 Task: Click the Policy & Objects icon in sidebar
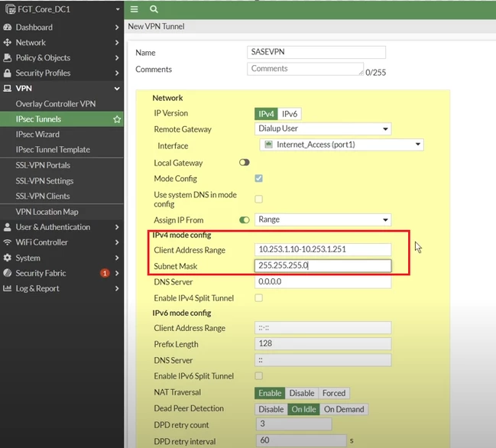[x=8, y=57]
